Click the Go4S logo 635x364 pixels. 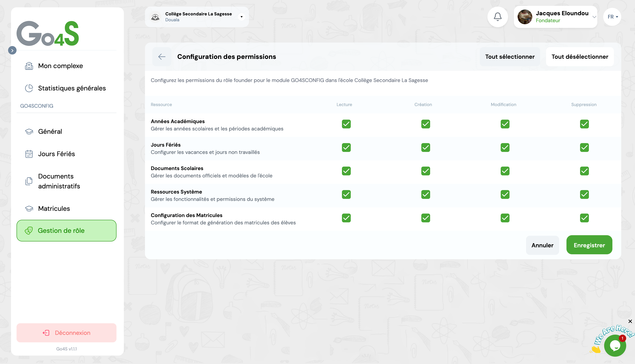click(48, 33)
